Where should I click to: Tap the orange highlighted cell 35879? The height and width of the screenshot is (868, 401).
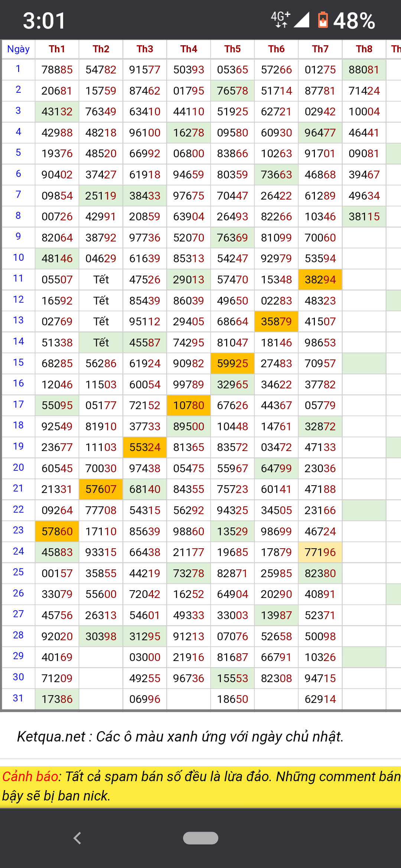tap(276, 322)
